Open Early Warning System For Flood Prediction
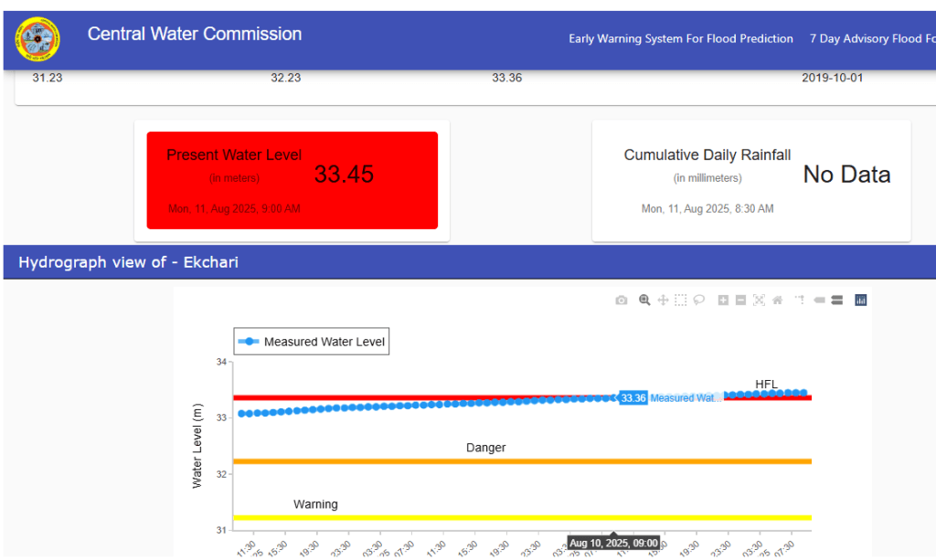 click(681, 39)
